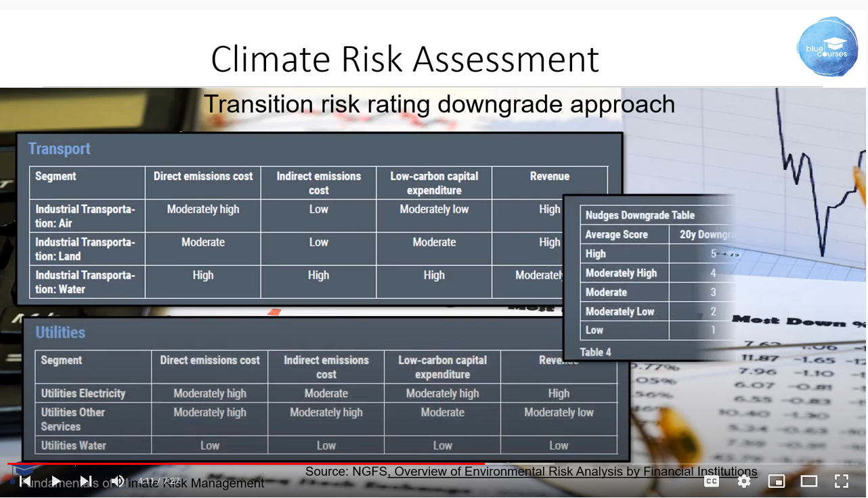The width and height of the screenshot is (868, 498).
Task: Open the video settings gear
Action: (x=744, y=481)
